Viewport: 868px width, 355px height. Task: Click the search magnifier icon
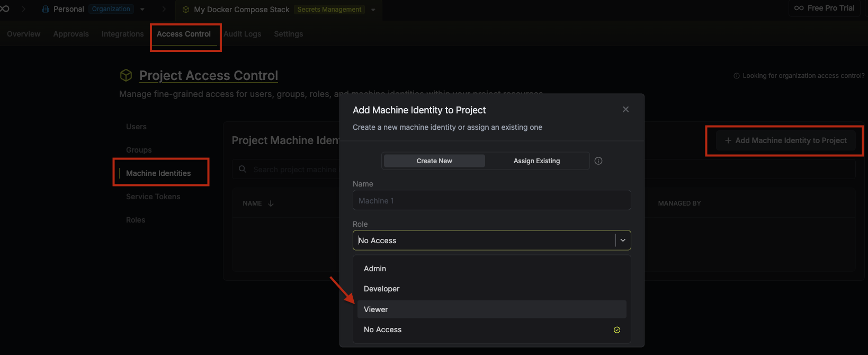(x=243, y=169)
